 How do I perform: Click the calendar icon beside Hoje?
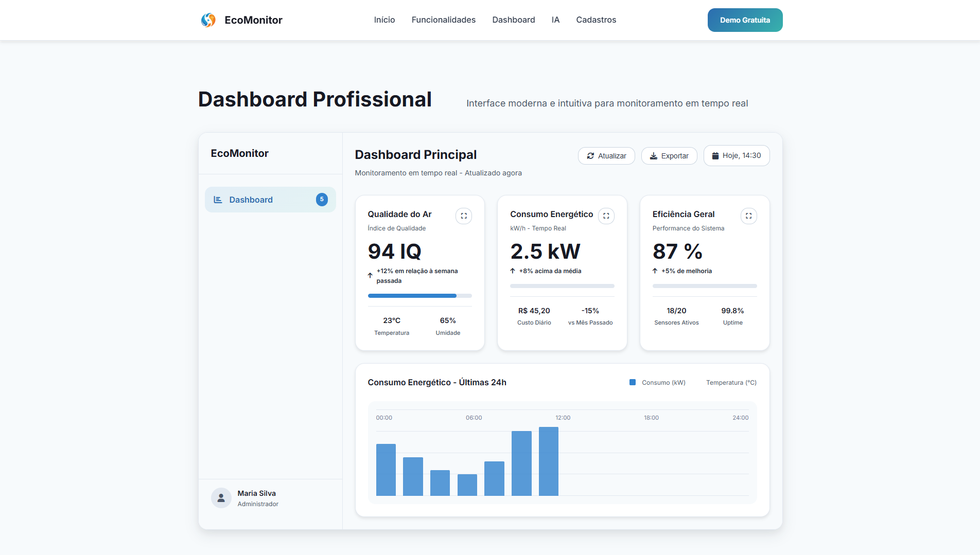click(x=715, y=156)
